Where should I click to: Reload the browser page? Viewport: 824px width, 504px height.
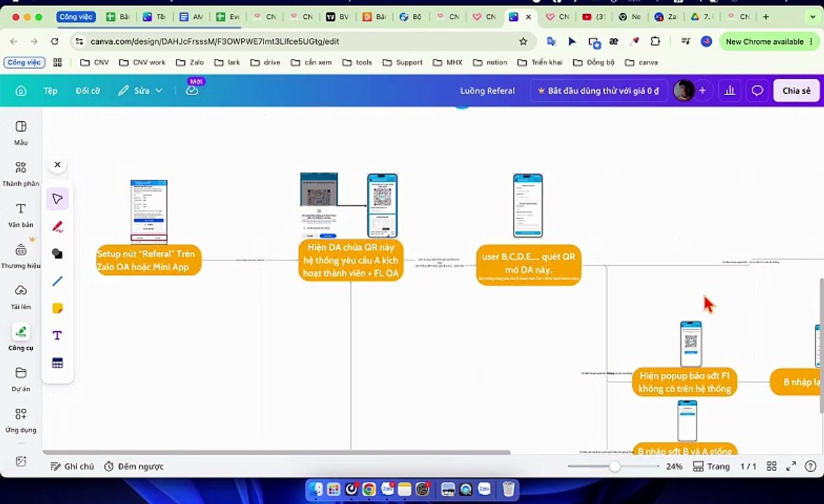coord(55,41)
